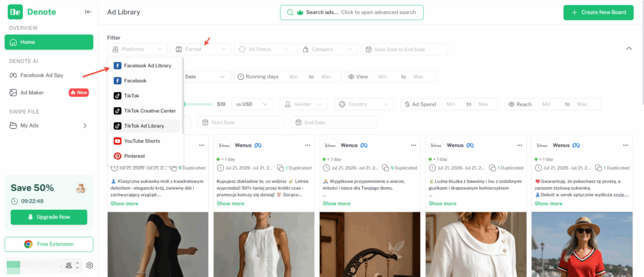Click the Save Date to End Date field
The image size is (644, 277).
tap(404, 49)
